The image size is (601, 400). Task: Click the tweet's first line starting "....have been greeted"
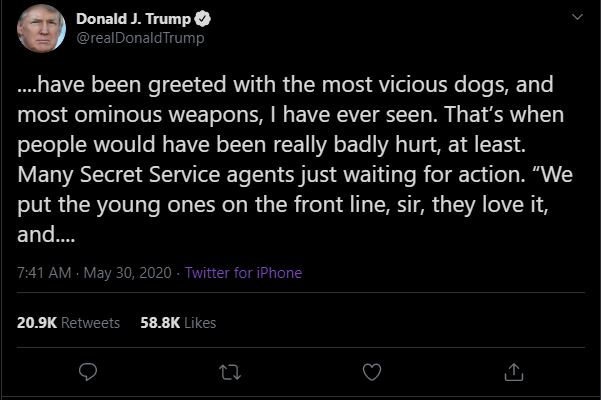point(285,85)
